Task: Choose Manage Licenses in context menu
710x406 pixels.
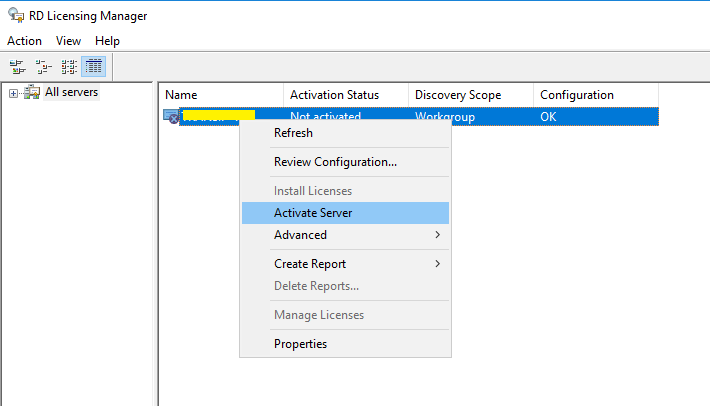Action: coord(345,315)
